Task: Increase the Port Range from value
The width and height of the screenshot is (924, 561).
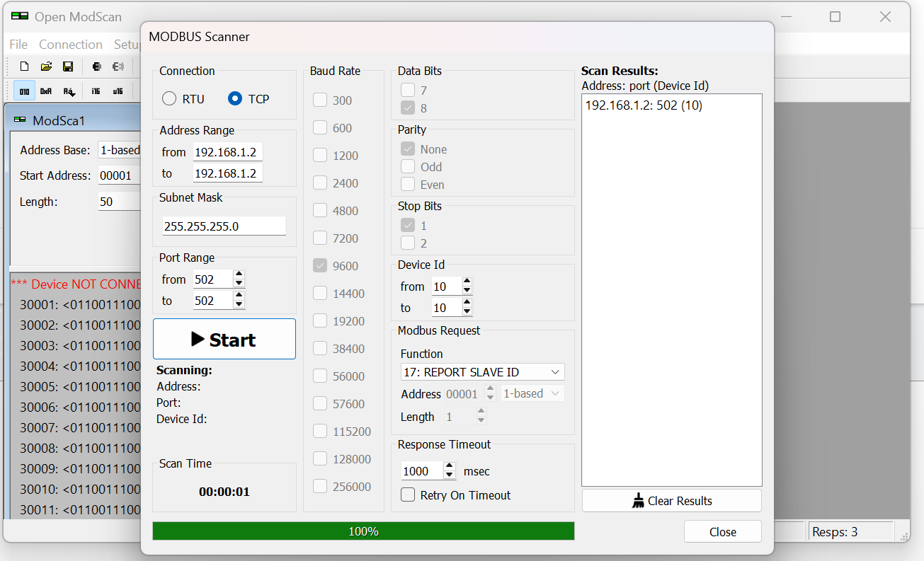Action: (x=239, y=275)
